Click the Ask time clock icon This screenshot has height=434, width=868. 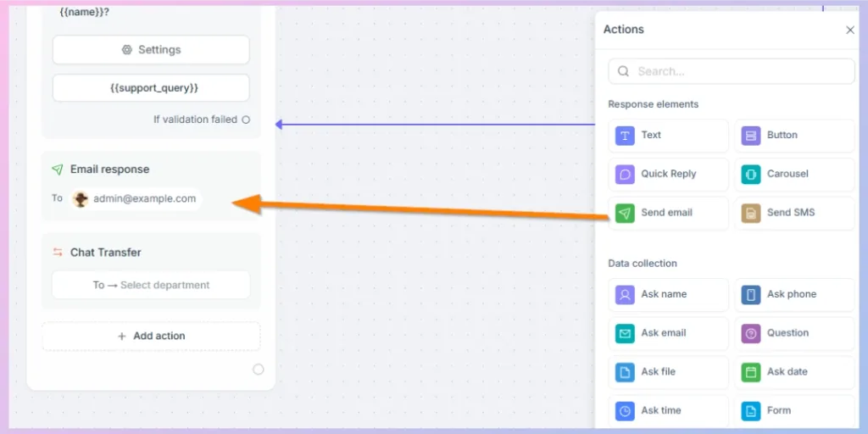625,411
